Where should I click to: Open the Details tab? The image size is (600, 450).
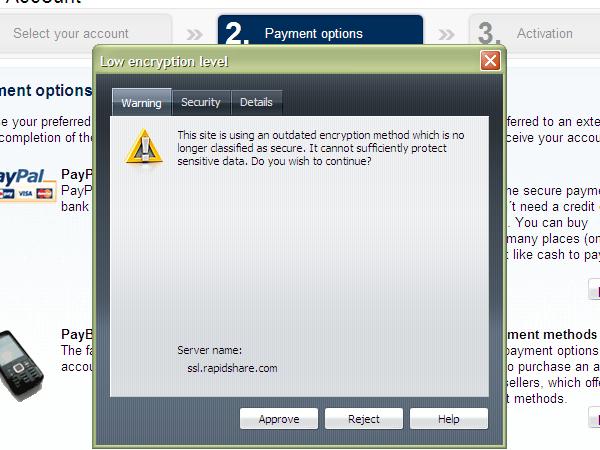256,102
